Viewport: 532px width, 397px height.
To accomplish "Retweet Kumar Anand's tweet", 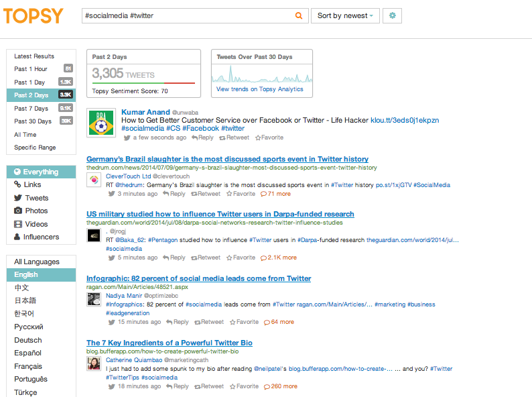I will click(x=234, y=137).
